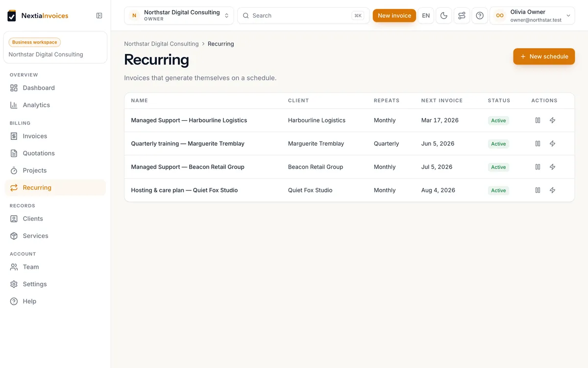Open Projects page

55,170
